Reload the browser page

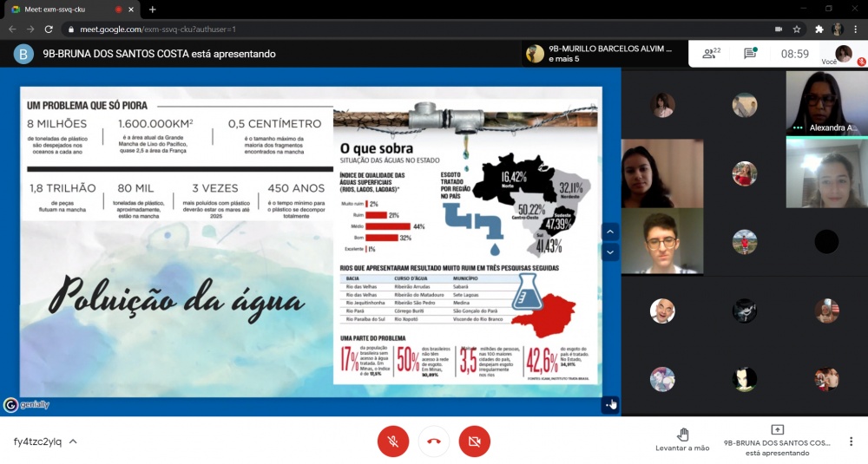tap(49, 29)
